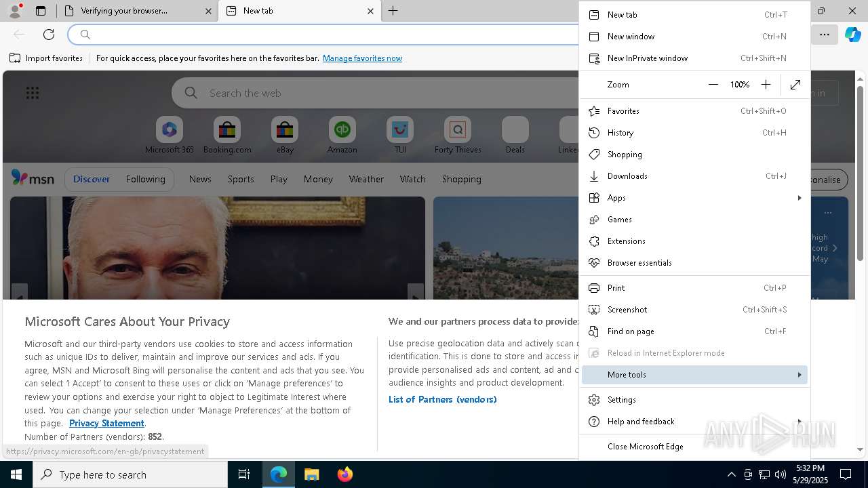The image size is (868, 488).
Task: Open Favorites from the menu
Action: [x=694, y=111]
